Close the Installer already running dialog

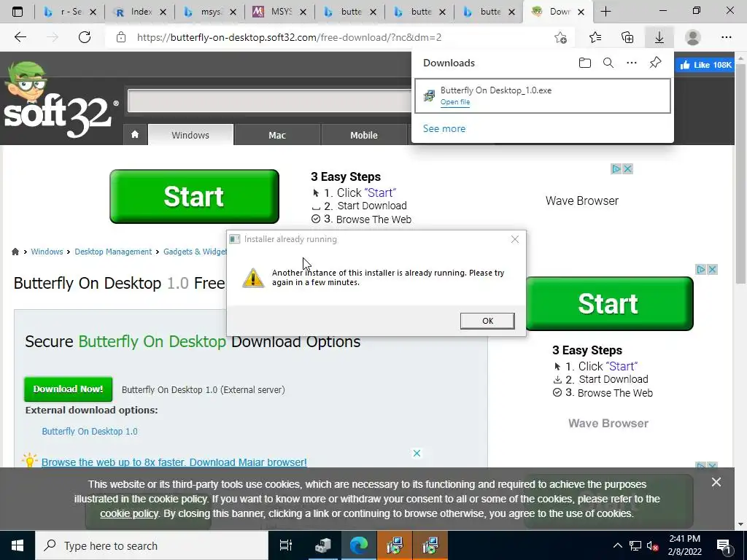pyautogui.click(x=514, y=239)
